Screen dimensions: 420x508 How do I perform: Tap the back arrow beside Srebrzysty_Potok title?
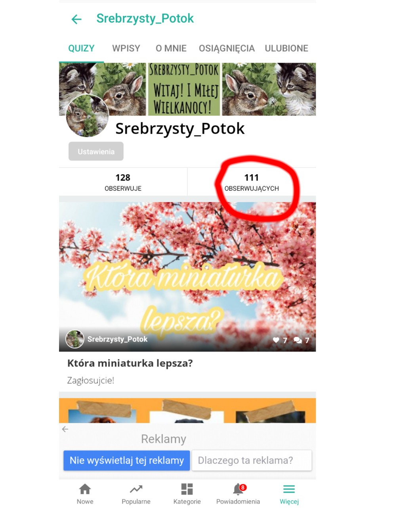[x=76, y=19]
